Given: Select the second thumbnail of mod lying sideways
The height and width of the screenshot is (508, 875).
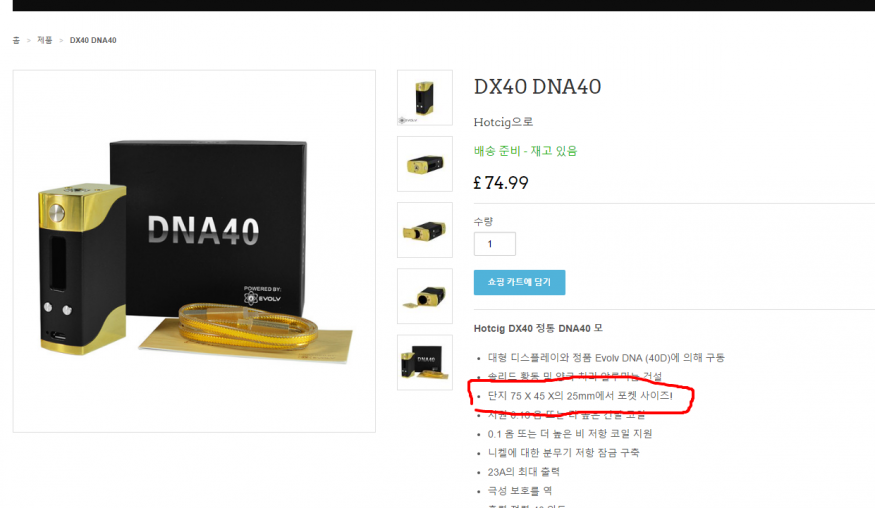Looking at the screenshot, I should click(x=425, y=164).
